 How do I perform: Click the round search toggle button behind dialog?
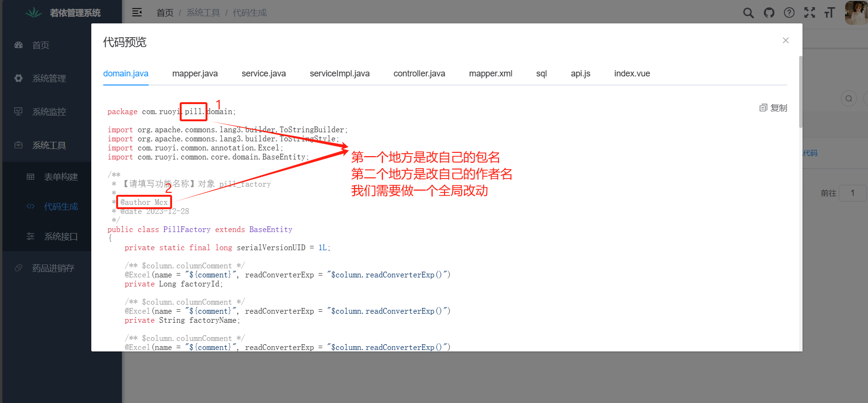(848, 99)
